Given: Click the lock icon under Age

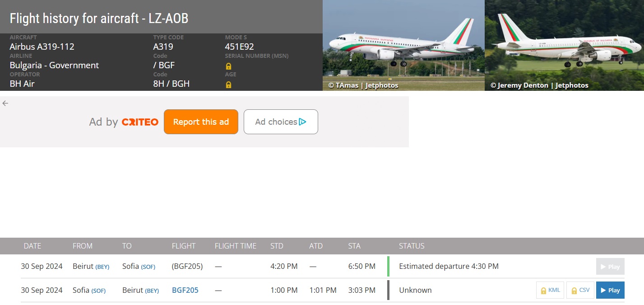Looking at the screenshot, I should coord(228,84).
